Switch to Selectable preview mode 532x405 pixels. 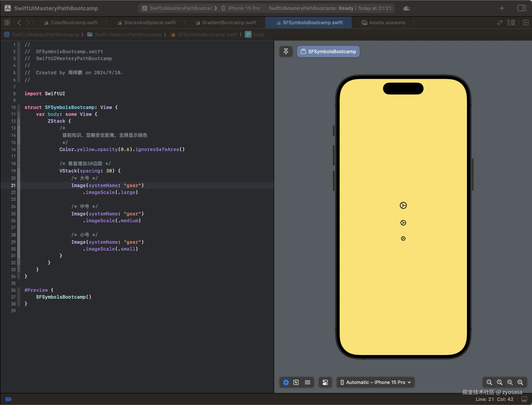[x=296, y=382]
